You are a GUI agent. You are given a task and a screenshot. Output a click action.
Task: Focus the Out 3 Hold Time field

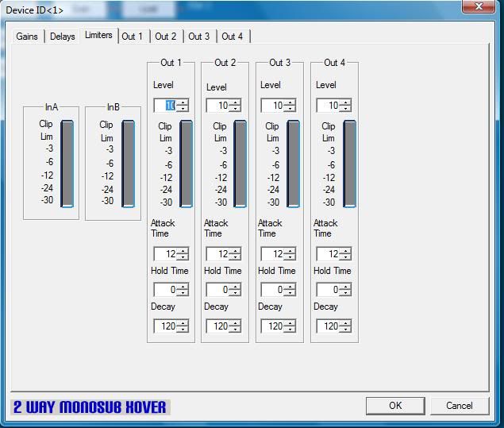[x=272, y=290]
